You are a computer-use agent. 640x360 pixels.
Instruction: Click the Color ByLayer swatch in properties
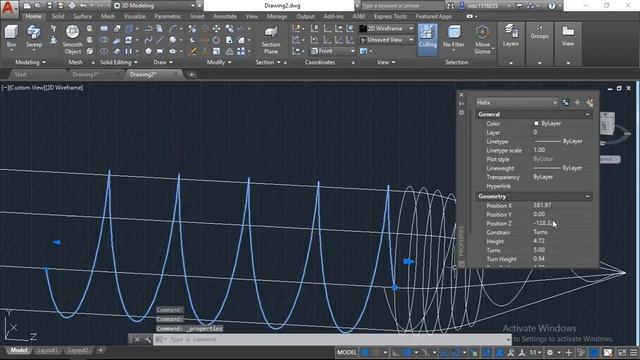coord(536,123)
